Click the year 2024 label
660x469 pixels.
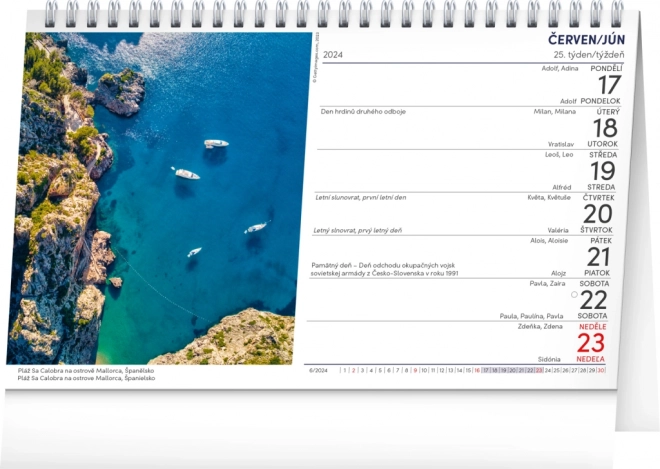[333, 55]
